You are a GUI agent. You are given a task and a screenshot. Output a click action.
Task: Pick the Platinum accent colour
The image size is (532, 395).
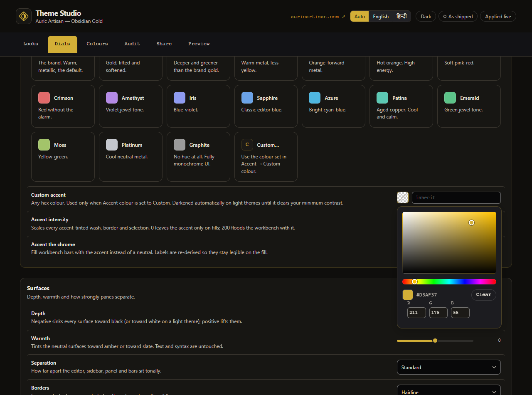(x=131, y=157)
